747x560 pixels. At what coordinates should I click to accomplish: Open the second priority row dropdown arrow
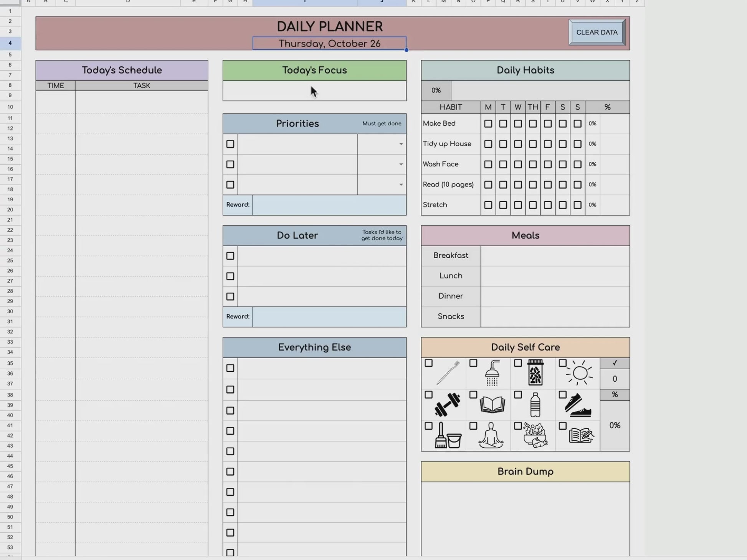pyautogui.click(x=401, y=165)
